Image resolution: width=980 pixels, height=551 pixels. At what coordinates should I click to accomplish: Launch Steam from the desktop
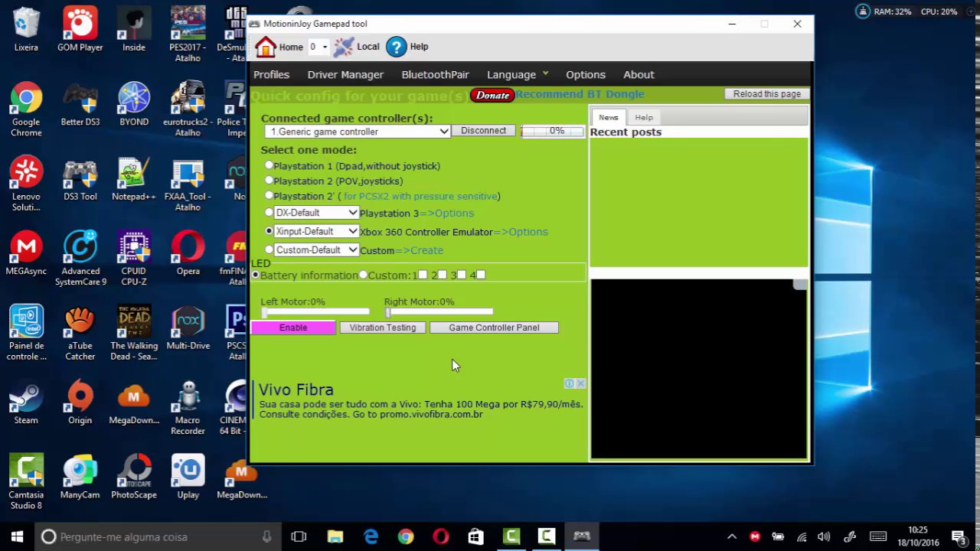(26, 403)
